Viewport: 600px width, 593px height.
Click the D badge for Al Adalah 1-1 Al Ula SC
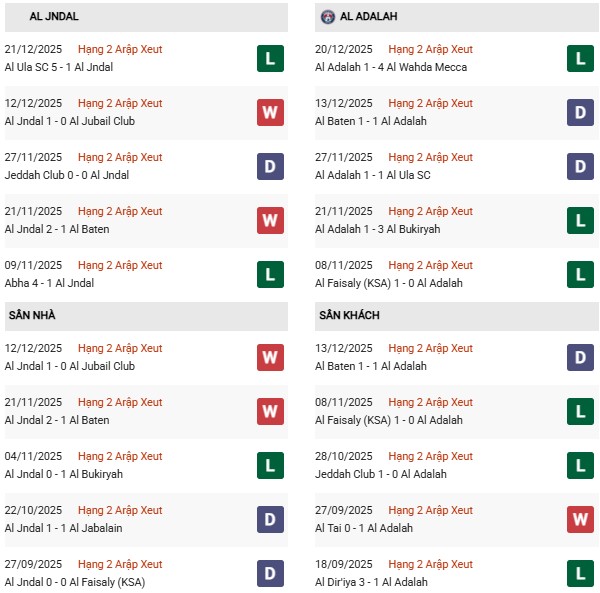(x=580, y=166)
